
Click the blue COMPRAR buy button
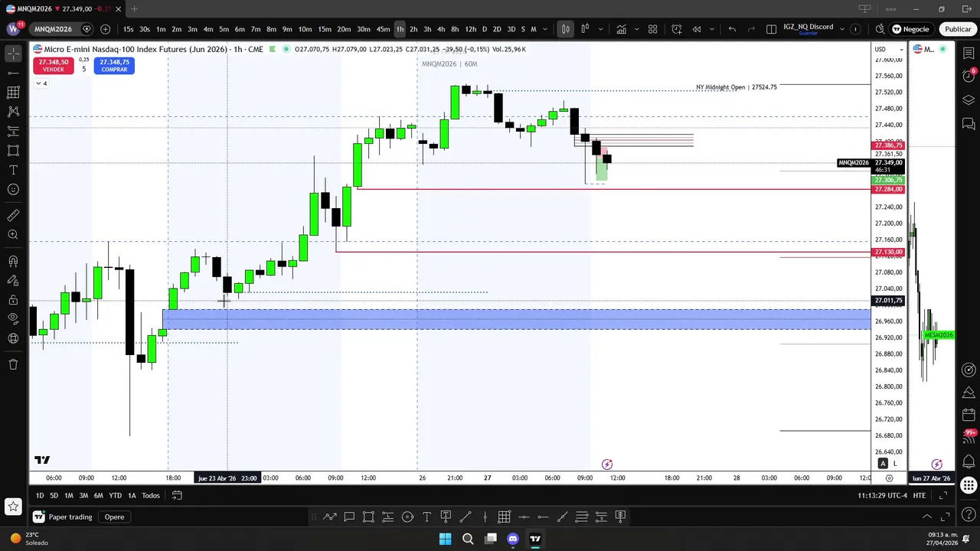(114, 66)
